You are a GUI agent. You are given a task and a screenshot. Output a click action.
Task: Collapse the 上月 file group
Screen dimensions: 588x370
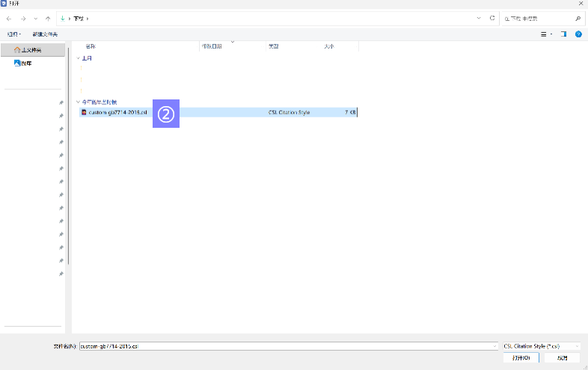pyautogui.click(x=78, y=58)
